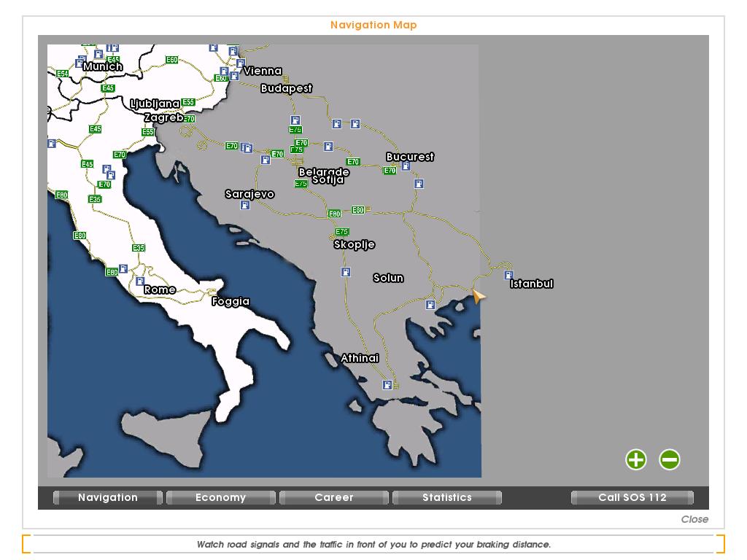This screenshot has width=747, height=560.
Task: Select the Munich city label
Action: [x=103, y=66]
